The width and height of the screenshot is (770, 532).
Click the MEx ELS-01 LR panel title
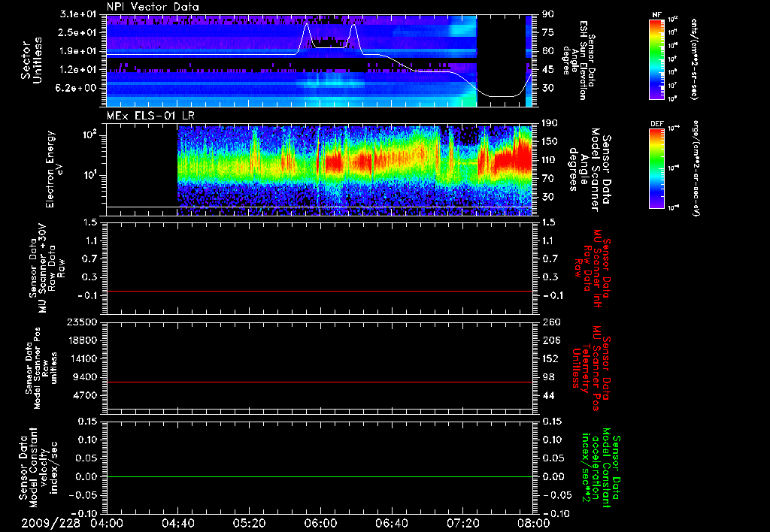click(150, 116)
